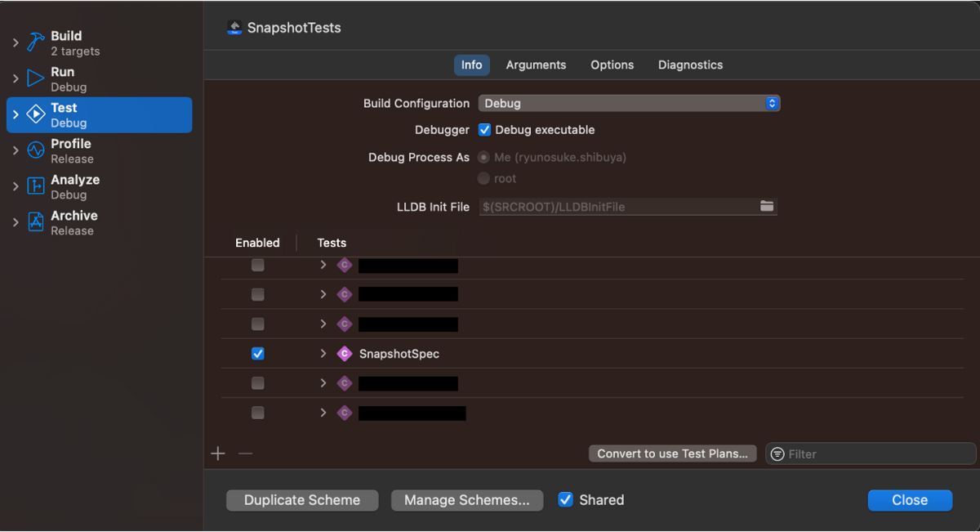This screenshot has width=980, height=532.
Task: Expand the Test section chevron
Action: [x=16, y=114]
